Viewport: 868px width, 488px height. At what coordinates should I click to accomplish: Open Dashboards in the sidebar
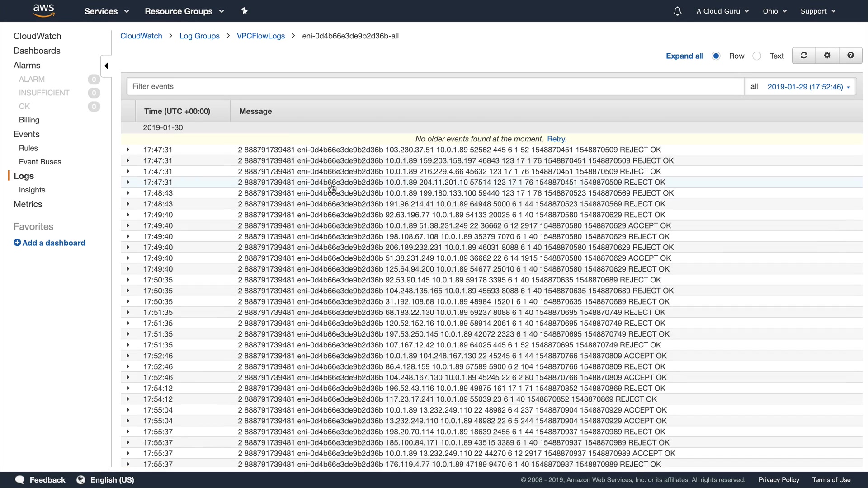pos(37,51)
